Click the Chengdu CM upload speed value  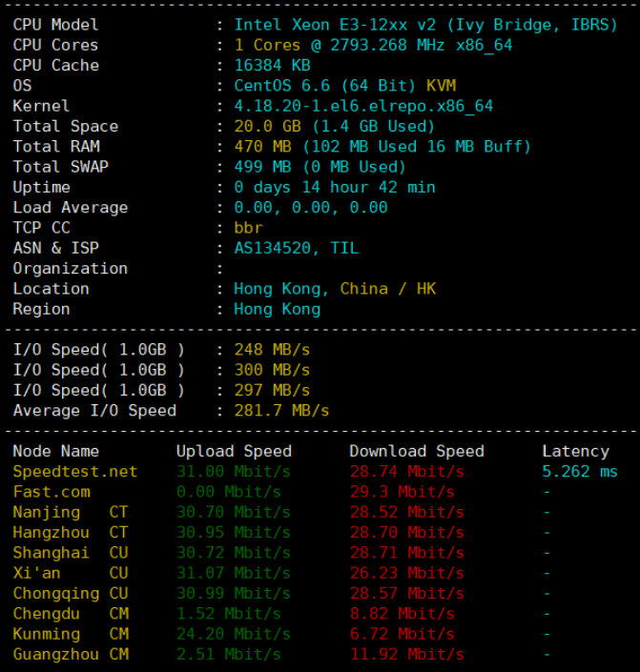(228, 614)
